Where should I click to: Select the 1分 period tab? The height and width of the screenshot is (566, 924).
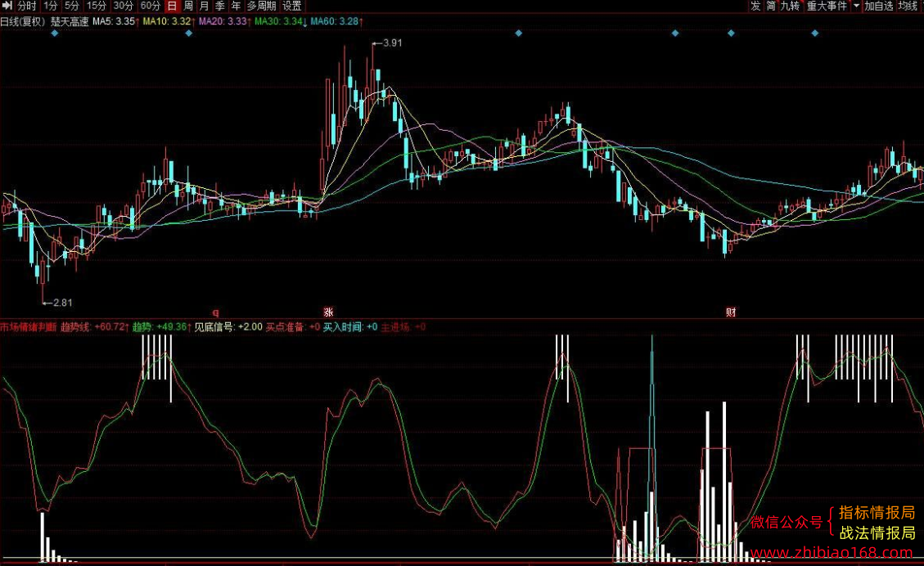point(51,6)
